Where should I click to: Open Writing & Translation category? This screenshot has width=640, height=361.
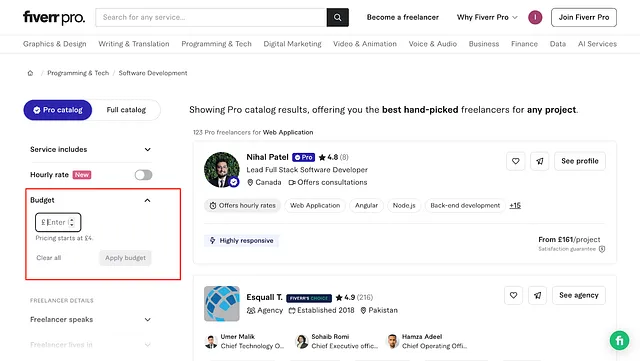(134, 44)
